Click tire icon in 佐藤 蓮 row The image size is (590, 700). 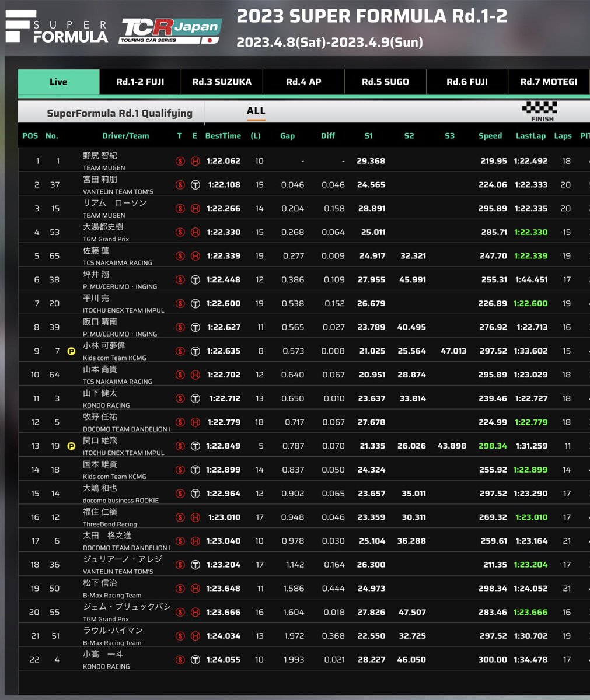click(180, 256)
